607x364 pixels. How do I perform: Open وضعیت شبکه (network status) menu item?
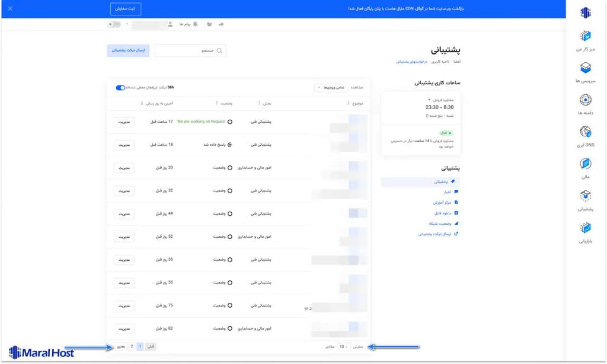pyautogui.click(x=443, y=223)
